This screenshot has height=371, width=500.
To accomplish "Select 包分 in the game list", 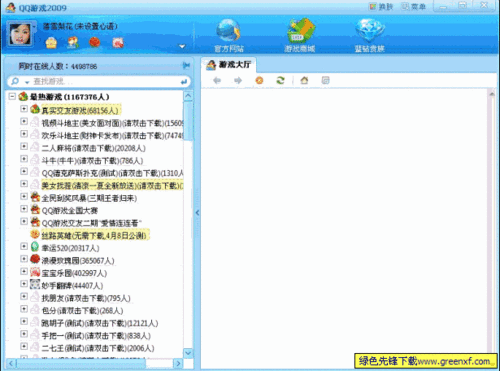I will click(82, 310).
